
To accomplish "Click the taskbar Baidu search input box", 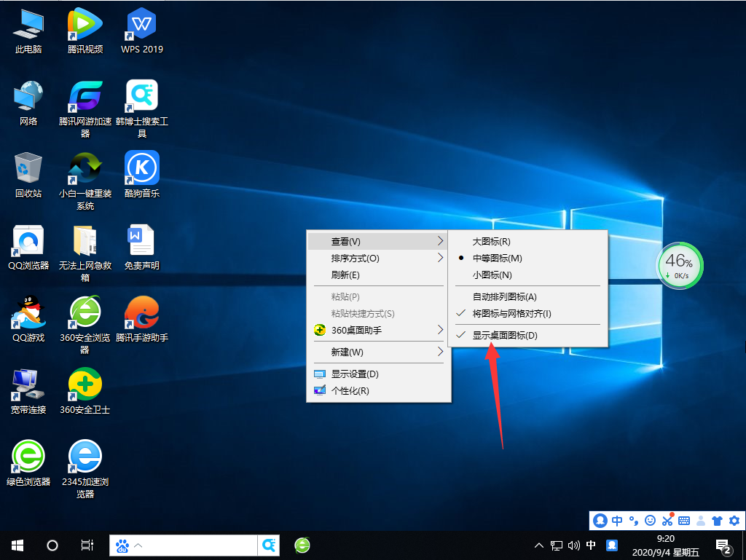I will click(197, 545).
